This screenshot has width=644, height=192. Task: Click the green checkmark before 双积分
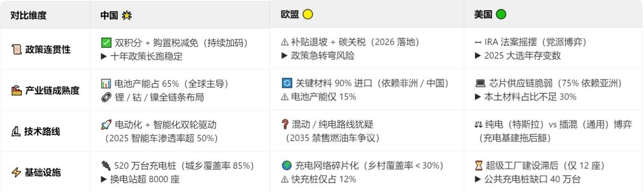click(x=106, y=43)
